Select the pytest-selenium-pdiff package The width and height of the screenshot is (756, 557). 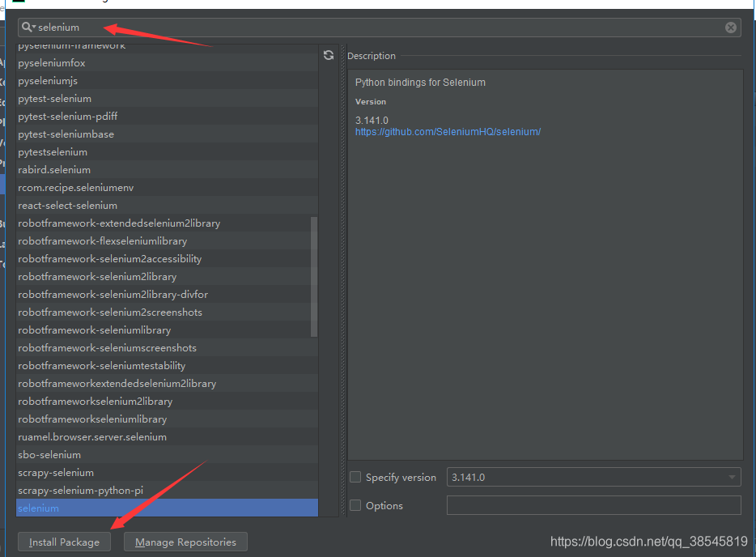click(167, 117)
